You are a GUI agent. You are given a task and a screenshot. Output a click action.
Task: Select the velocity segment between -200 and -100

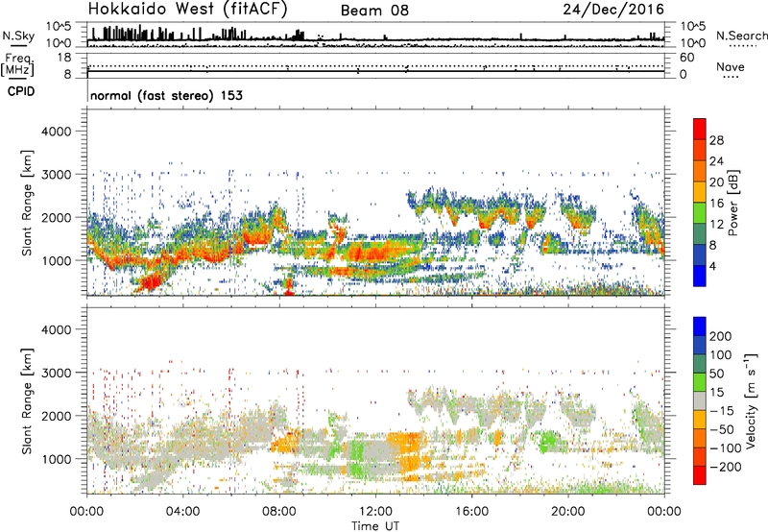700,456
